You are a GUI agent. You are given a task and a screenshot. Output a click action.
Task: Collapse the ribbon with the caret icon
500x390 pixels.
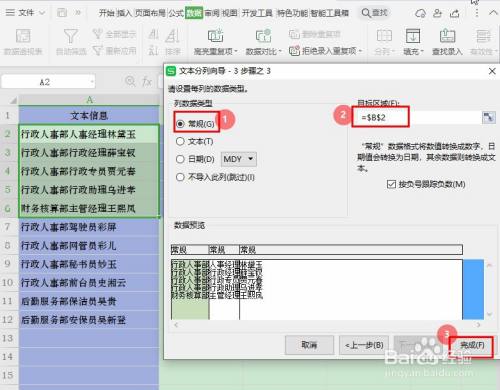pyautogui.click(x=493, y=13)
